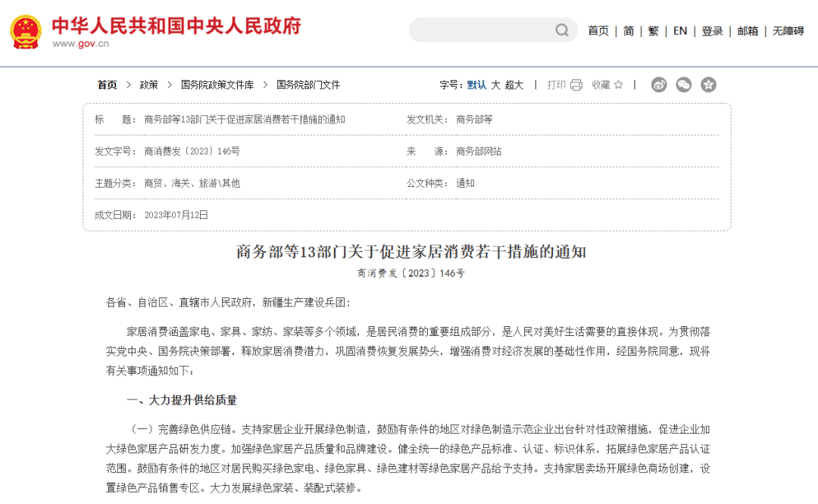Click the chevron after 国务院政策文件库
Viewport: 818px width, 504px height.
click(265, 85)
